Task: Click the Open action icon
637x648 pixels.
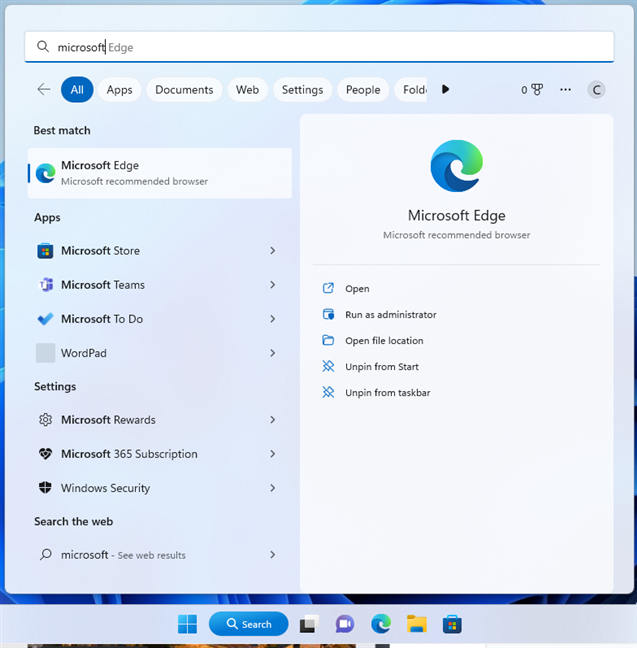Action: pyautogui.click(x=328, y=288)
